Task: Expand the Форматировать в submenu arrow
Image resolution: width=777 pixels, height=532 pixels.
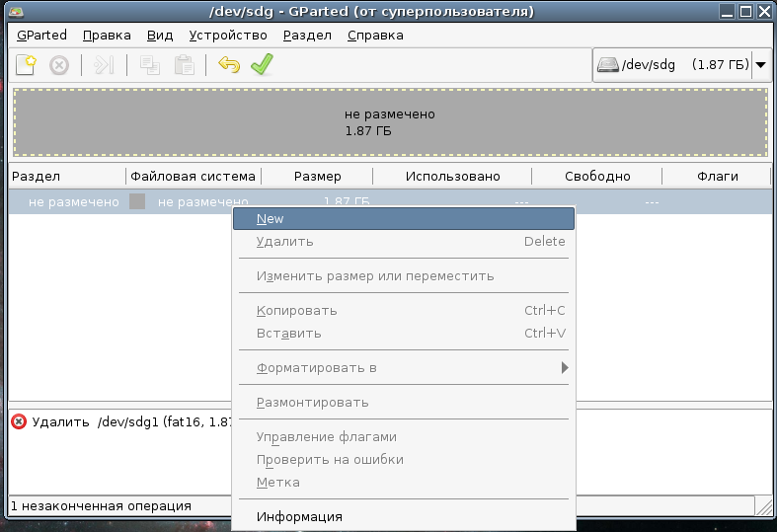Action: click(565, 367)
